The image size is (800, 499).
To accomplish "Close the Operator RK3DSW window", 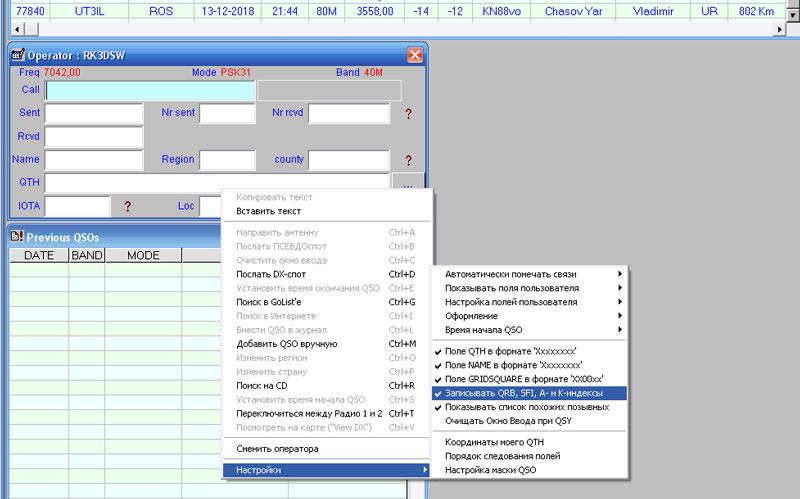I will 415,56.
